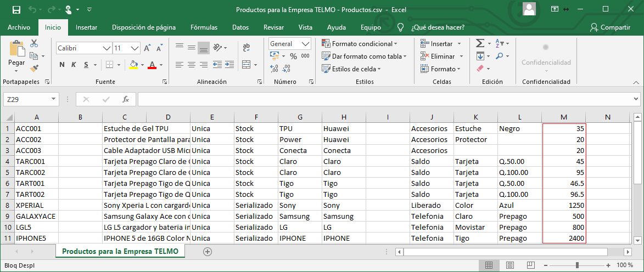This screenshot has width=644, height=272.
Task: Click the AutoSum sigma icon
Action: pos(480,43)
